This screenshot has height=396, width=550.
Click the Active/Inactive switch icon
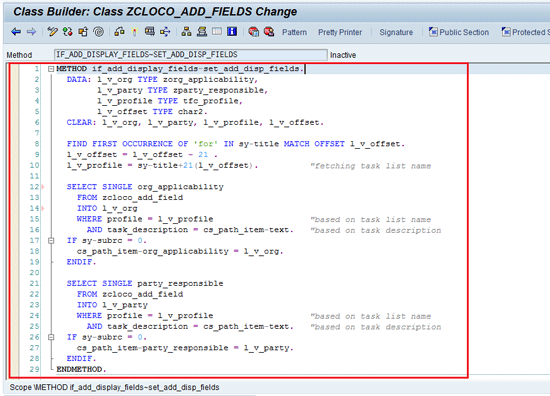[68, 32]
